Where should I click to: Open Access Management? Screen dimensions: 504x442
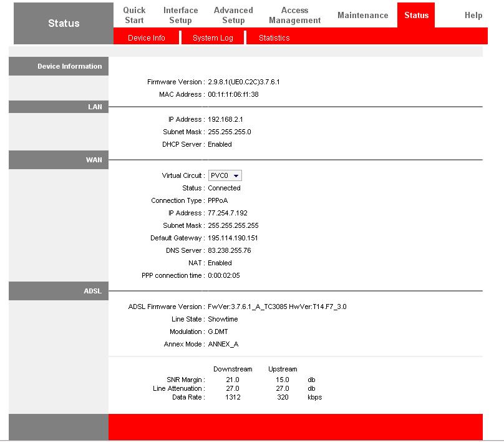[x=294, y=14]
